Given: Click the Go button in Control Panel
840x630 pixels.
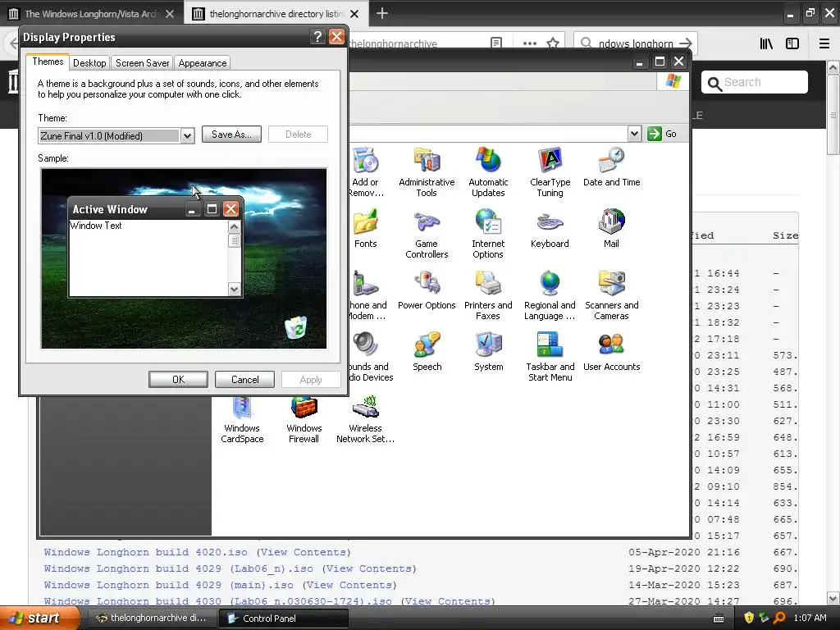Looking at the screenshot, I should [x=662, y=134].
